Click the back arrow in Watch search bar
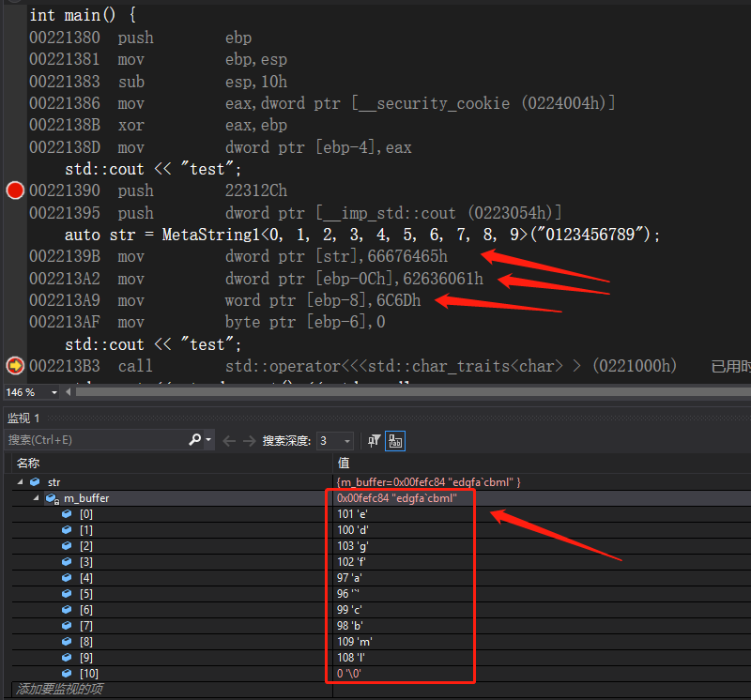 pos(229,440)
